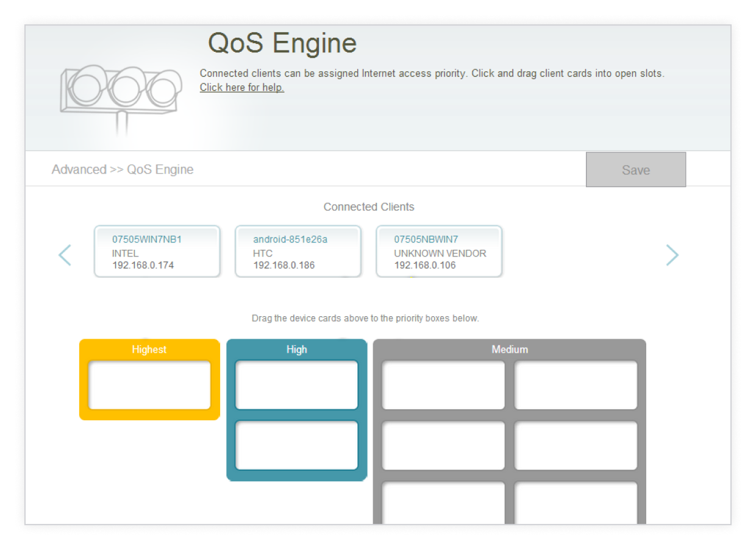Click third-row right Medium priority slot
Viewport: 756px width, 558px height.
pyautogui.click(x=576, y=503)
